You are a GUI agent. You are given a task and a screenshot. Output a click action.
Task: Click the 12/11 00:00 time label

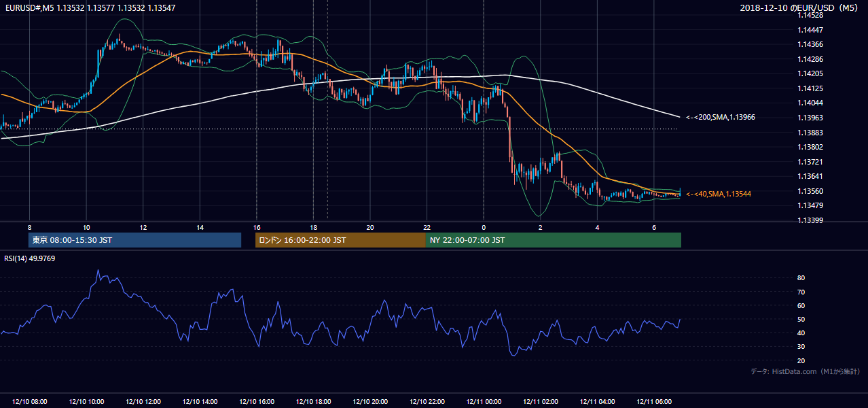point(484,402)
